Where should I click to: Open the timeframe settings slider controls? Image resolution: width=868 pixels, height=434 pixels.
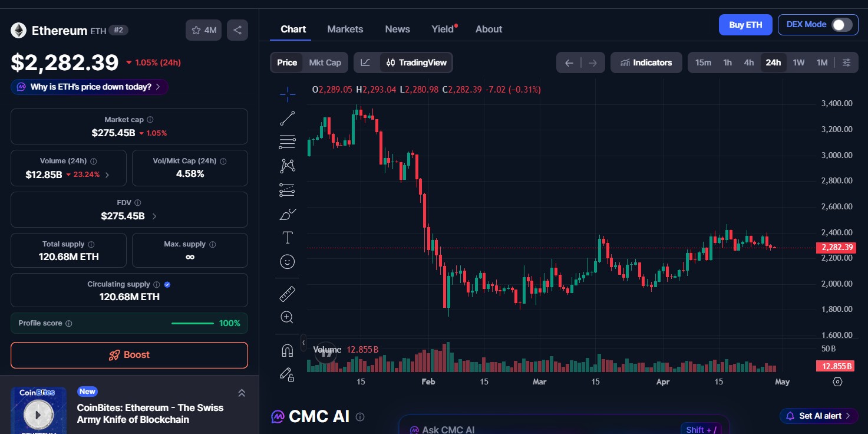pos(847,62)
